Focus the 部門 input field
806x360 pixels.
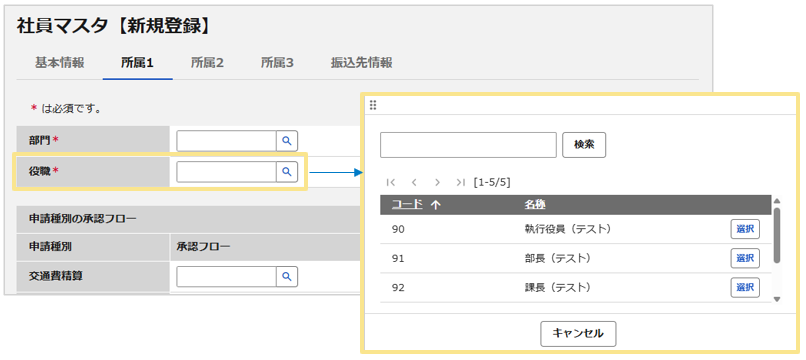(x=227, y=141)
